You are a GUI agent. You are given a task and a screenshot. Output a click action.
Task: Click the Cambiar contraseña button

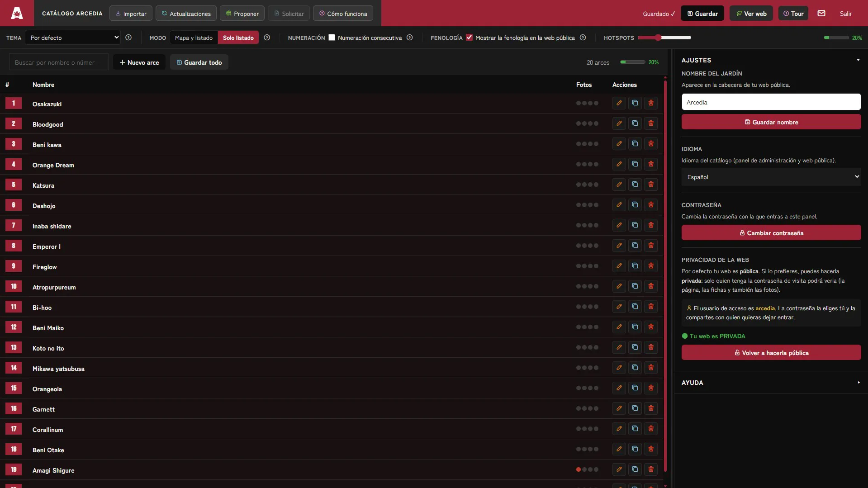[x=771, y=233]
